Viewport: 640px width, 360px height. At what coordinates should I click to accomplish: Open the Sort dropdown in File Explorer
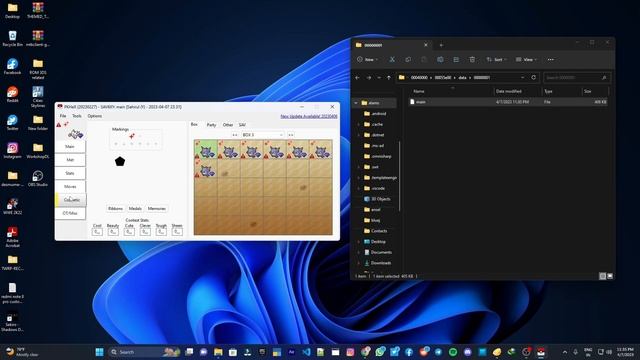pyautogui.click(x=496, y=60)
